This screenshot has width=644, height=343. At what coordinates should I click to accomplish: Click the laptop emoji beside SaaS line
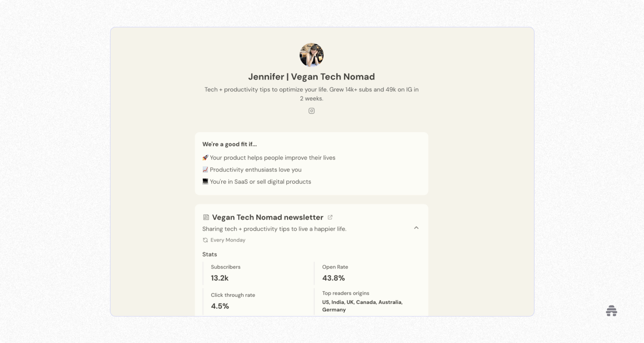coord(205,182)
